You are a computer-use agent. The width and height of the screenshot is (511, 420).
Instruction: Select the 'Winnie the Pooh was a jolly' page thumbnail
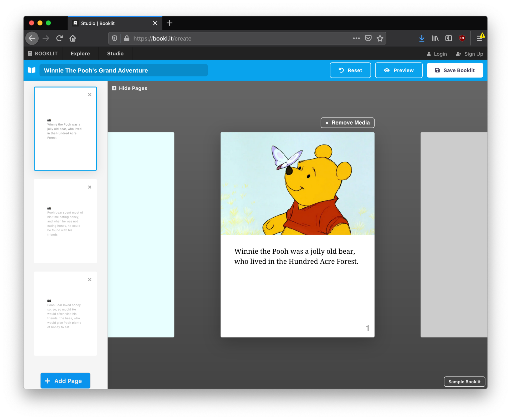[x=65, y=129]
